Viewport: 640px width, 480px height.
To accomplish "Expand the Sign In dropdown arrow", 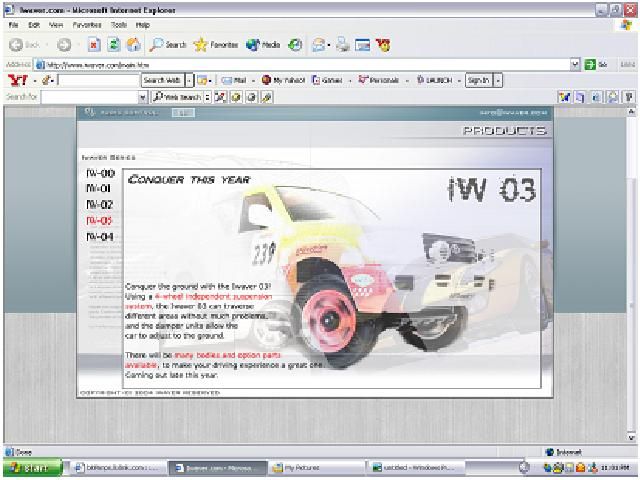I will pyautogui.click(x=498, y=80).
